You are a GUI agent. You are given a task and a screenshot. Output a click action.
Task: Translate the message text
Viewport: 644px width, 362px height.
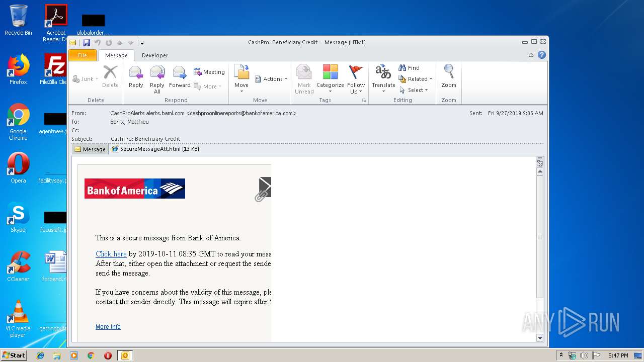[x=383, y=79]
